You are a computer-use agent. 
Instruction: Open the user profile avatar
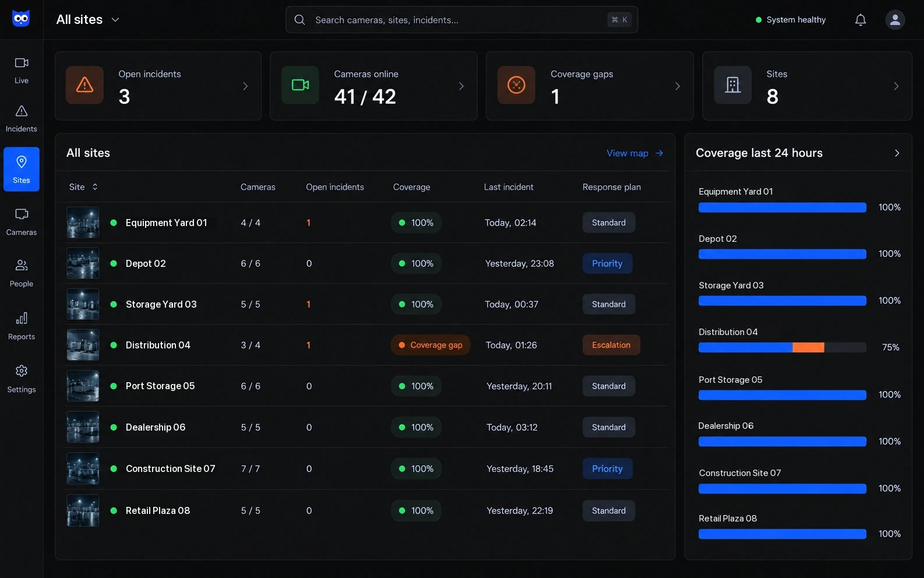pos(895,20)
